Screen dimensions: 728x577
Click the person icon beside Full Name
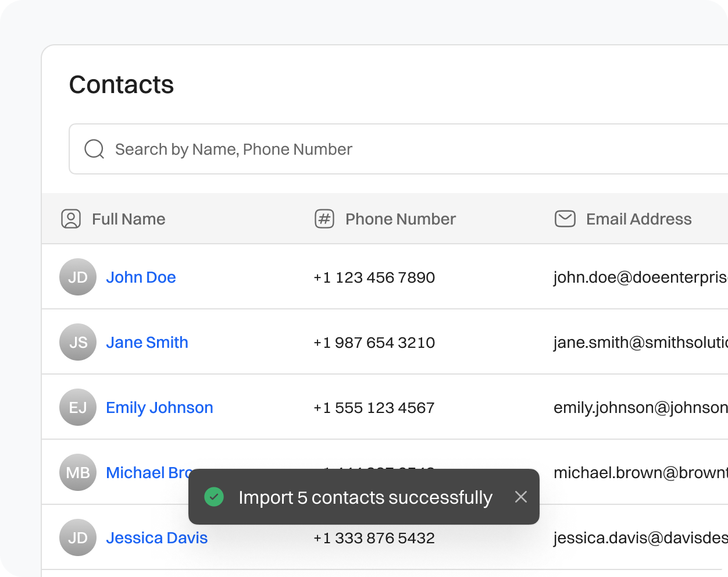(70, 219)
